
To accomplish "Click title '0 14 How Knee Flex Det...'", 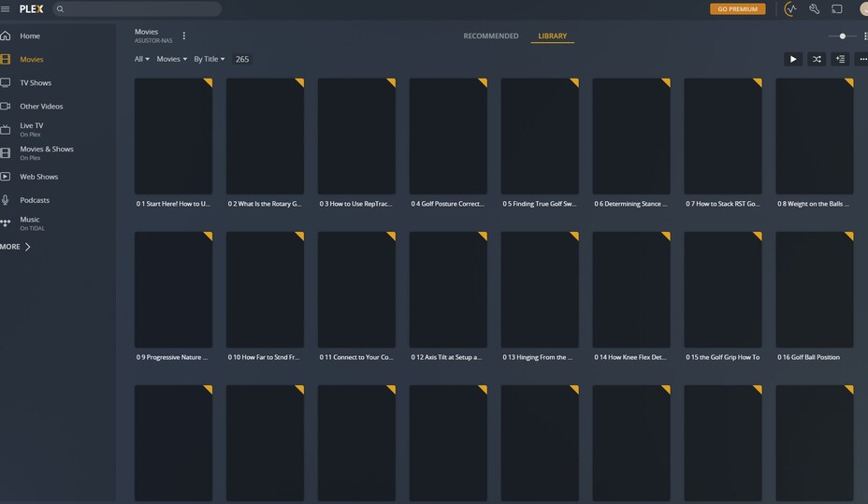I will (x=630, y=357).
